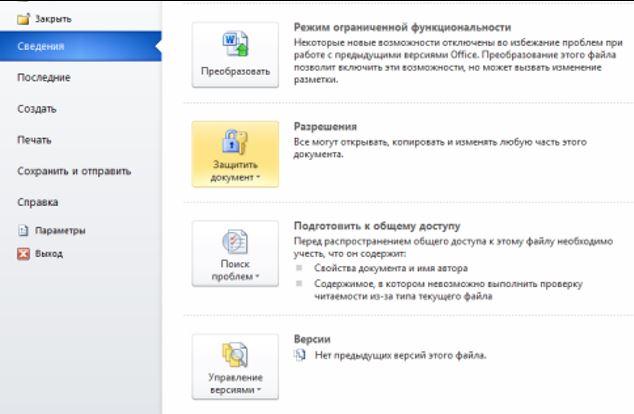Screen dimensions: 634x414
Task: Click the Word convert document icon
Action: click(235, 44)
